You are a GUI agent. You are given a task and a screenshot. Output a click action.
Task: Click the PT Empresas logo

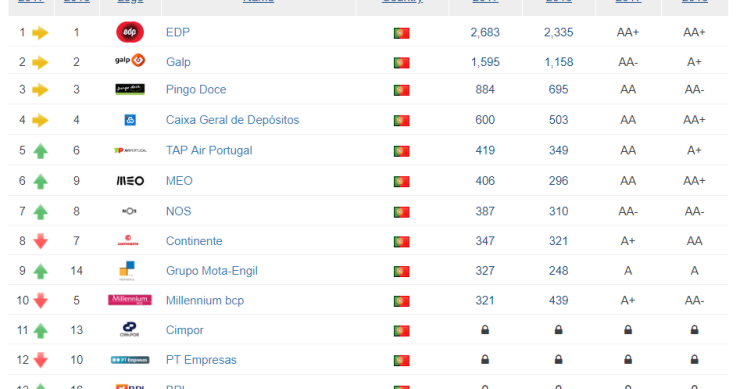130,360
